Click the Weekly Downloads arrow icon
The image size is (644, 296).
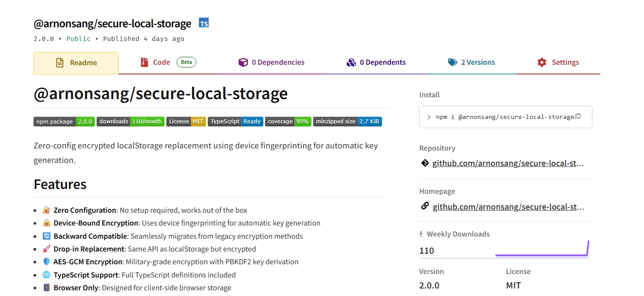click(421, 233)
